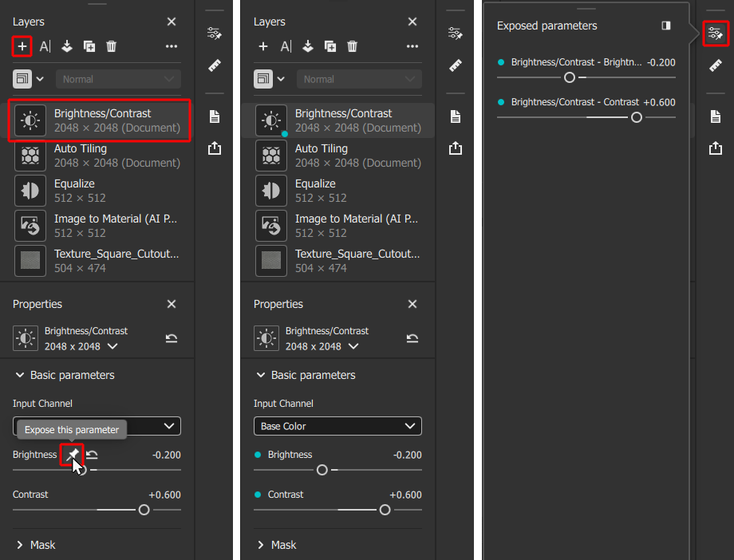Open three-dots menu in leftmost Layers panel
The height and width of the screenshot is (560, 734).
point(172,46)
